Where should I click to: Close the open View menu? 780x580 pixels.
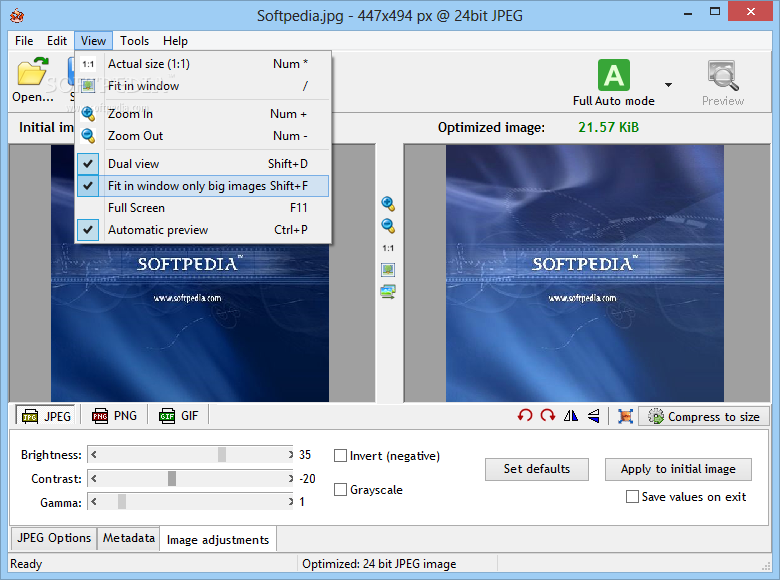[93, 41]
